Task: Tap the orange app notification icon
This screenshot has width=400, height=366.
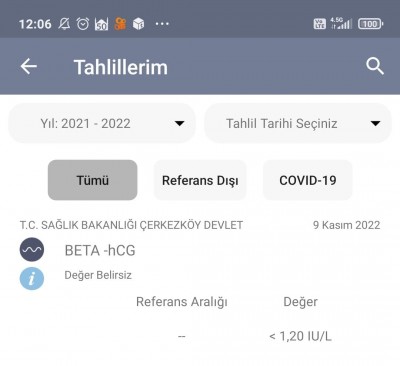Action: [120, 24]
